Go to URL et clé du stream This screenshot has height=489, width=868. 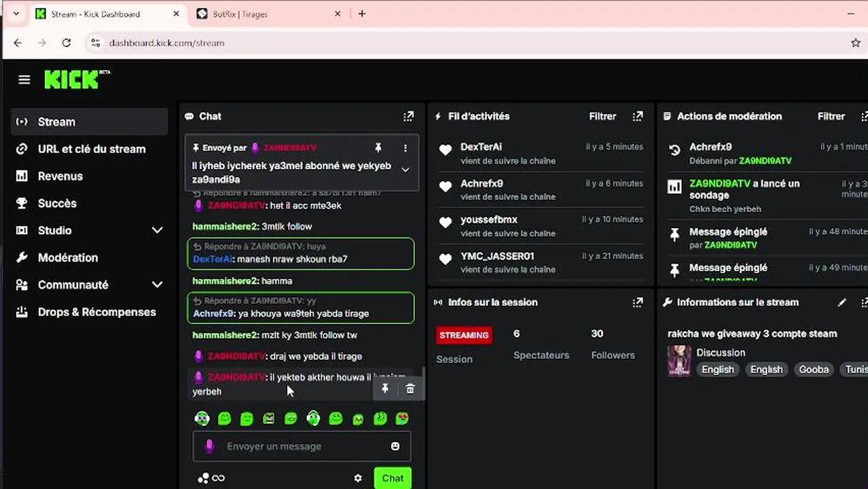tap(90, 149)
